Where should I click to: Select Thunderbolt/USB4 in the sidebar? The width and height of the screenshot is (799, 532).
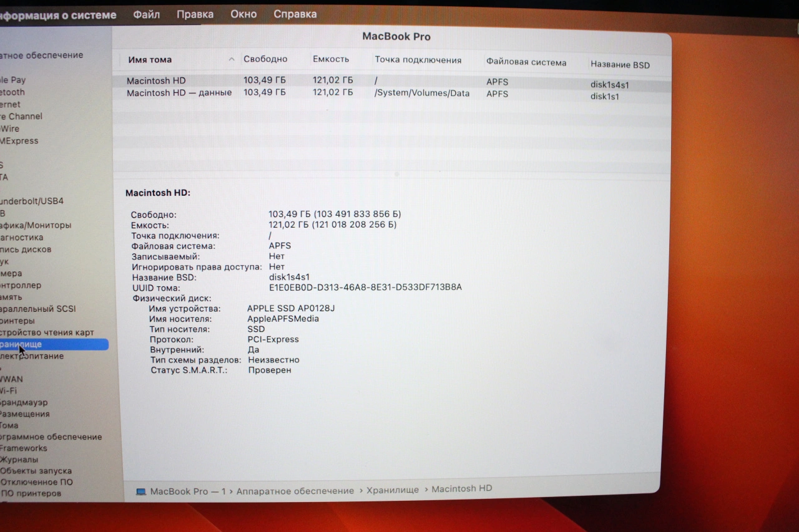pos(31,201)
